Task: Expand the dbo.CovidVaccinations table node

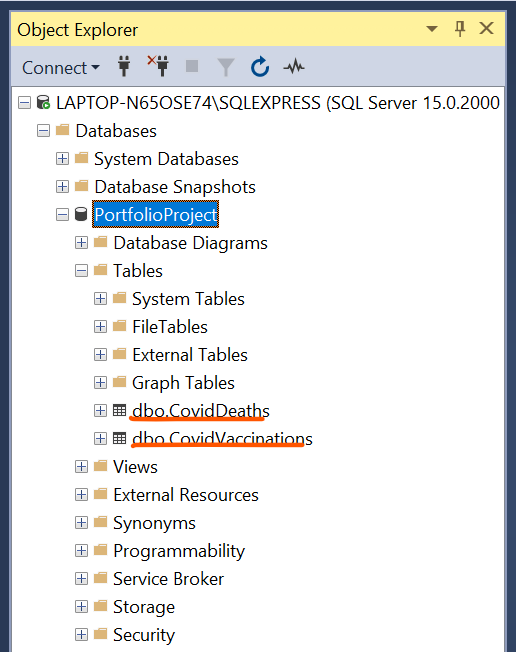Action: [100, 438]
